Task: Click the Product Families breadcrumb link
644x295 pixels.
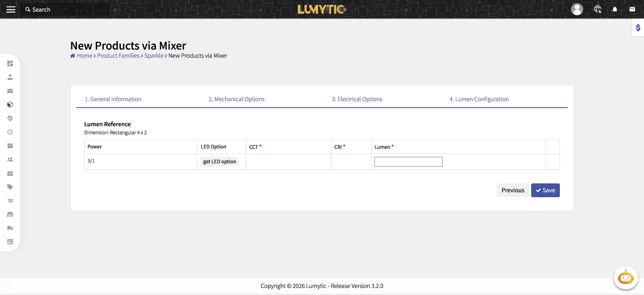Action: 118,56
